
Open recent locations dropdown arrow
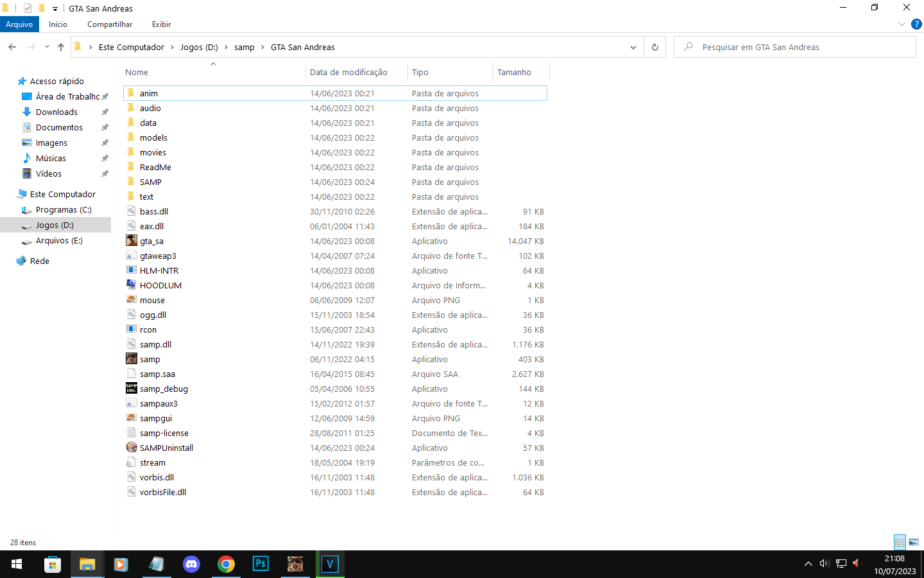click(47, 47)
